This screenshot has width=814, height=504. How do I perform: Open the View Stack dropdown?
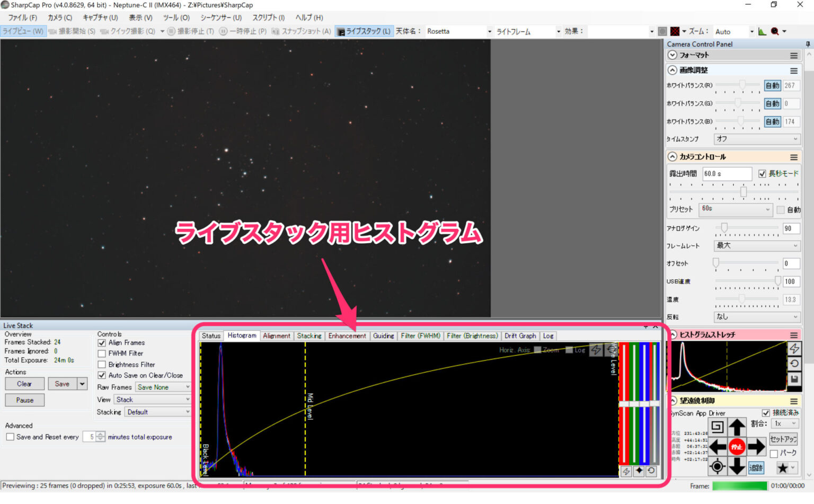152,400
